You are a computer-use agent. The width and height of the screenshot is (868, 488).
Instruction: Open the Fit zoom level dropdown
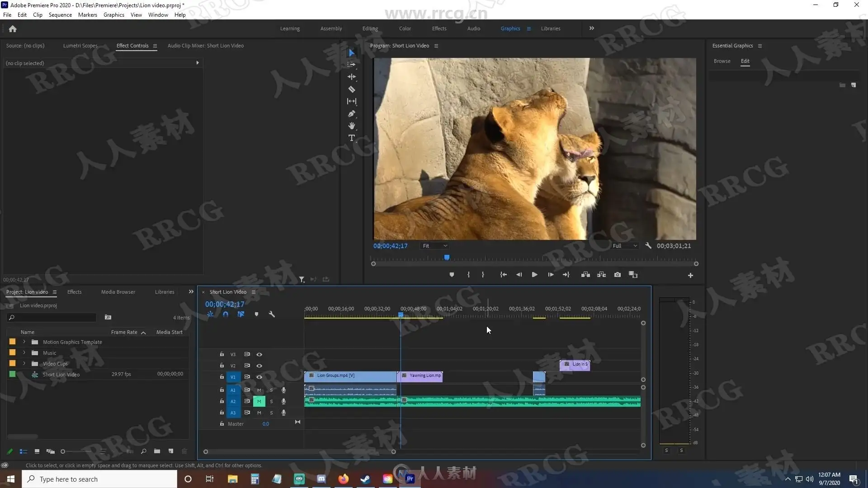coord(434,246)
